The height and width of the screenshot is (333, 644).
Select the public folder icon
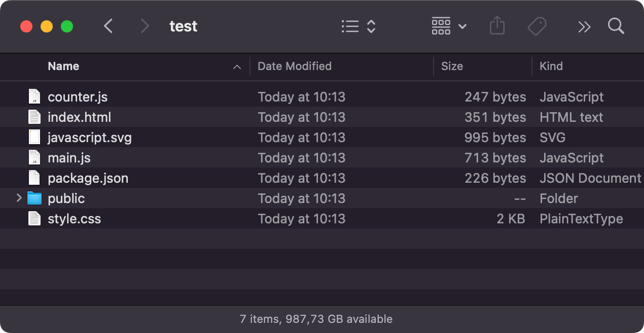tap(34, 198)
